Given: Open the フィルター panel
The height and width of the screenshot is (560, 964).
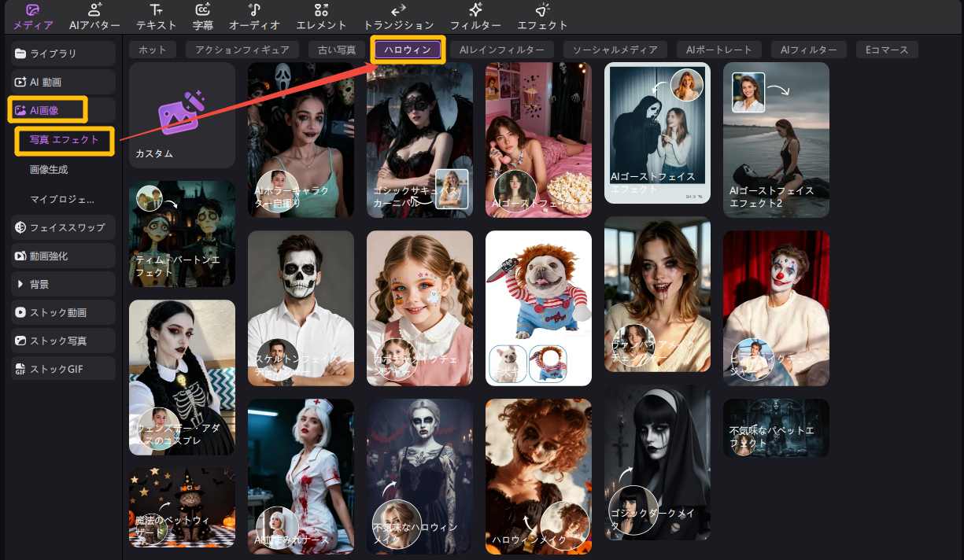Looking at the screenshot, I should click(x=475, y=11).
